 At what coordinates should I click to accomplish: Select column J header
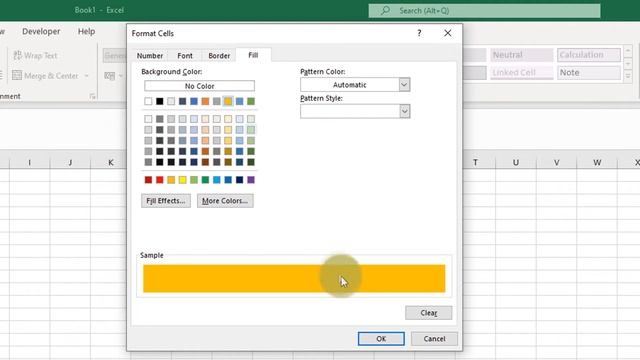click(70, 162)
